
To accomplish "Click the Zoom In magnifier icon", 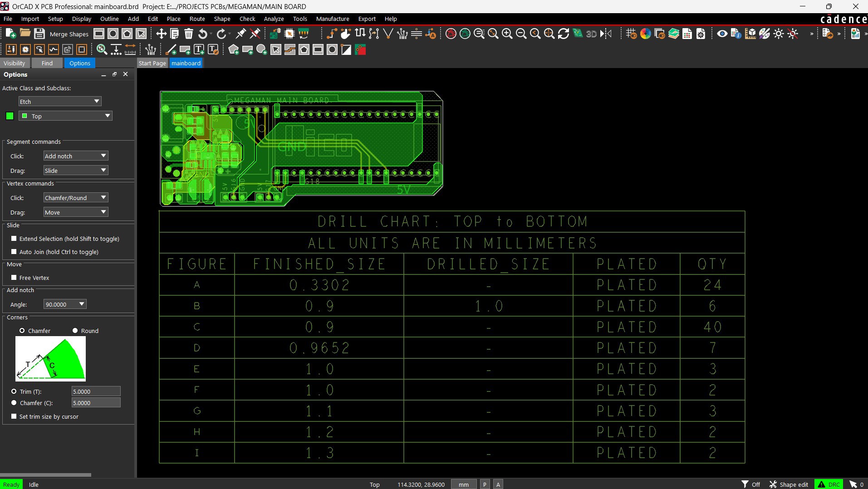I will [x=507, y=34].
